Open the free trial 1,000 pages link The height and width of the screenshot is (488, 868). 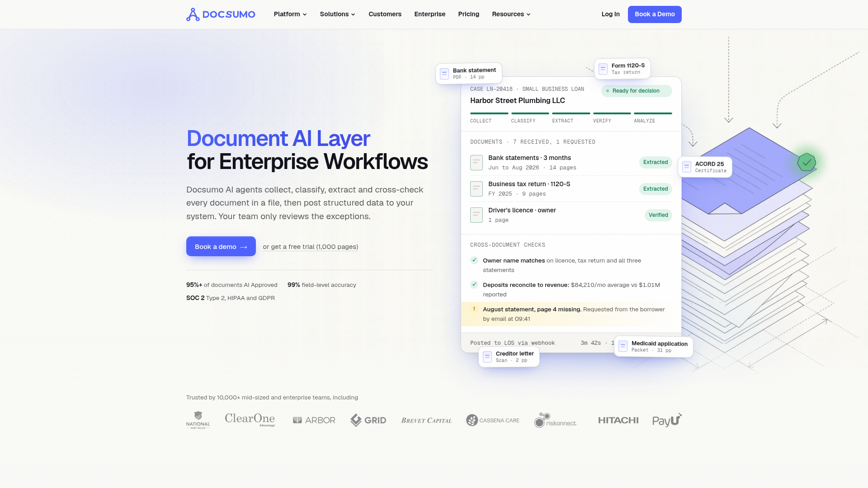[x=311, y=247]
